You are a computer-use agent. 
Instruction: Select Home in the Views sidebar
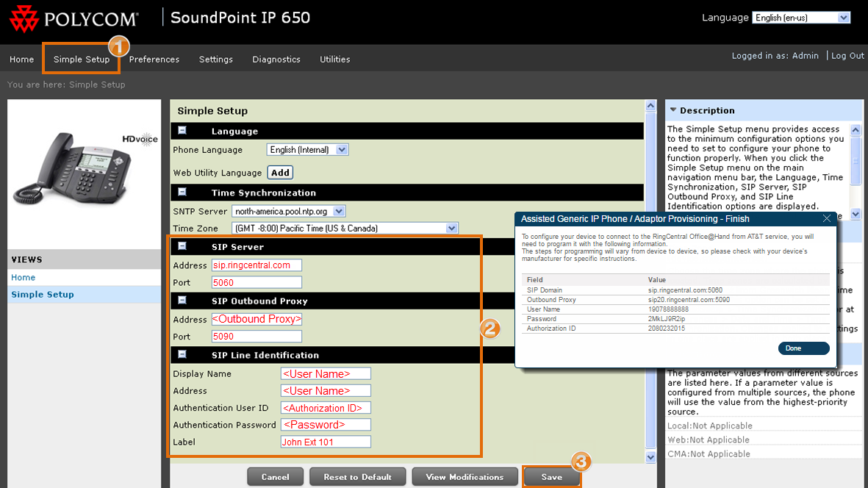point(24,277)
